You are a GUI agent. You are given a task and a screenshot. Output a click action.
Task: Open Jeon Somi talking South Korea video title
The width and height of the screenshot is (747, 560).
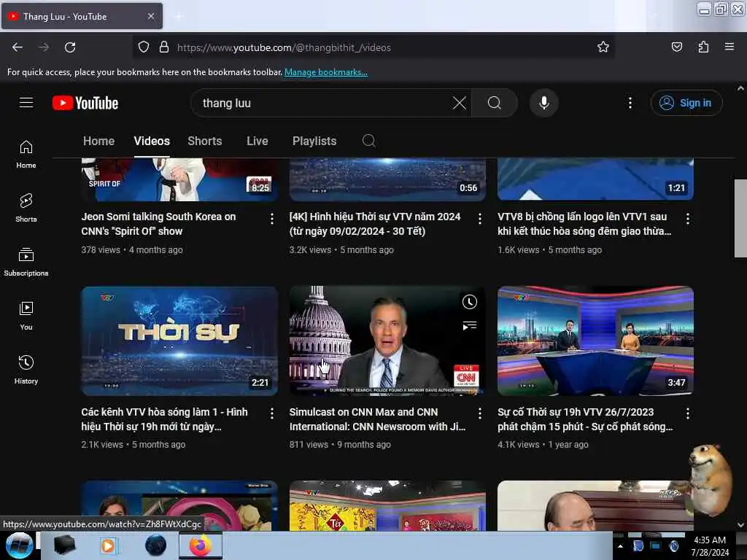tap(158, 224)
